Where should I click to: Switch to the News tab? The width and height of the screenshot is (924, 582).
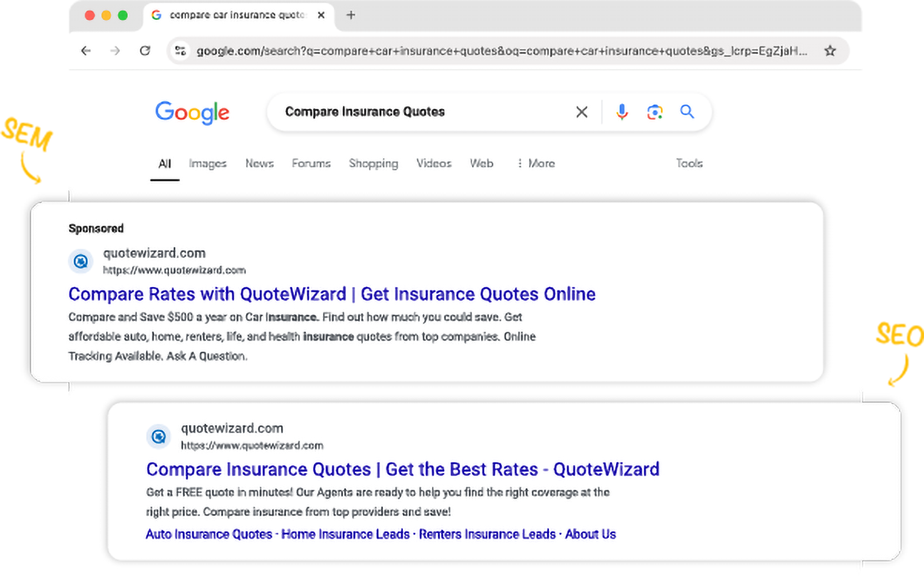(x=260, y=164)
